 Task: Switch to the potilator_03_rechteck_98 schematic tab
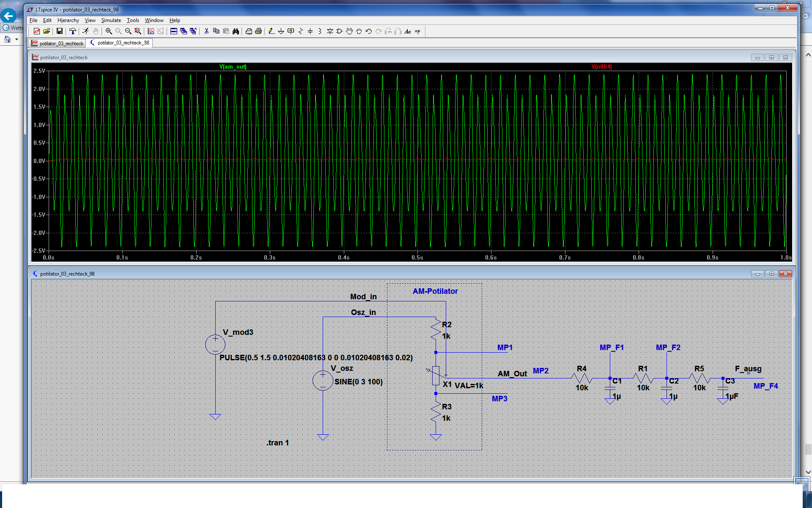pyautogui.click(x=119, y=43)
